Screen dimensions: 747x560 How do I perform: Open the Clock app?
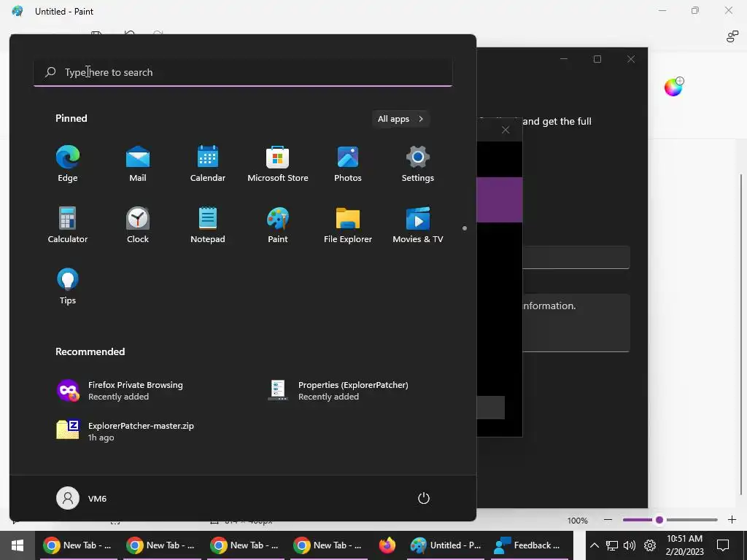click(x=138, y=225)
